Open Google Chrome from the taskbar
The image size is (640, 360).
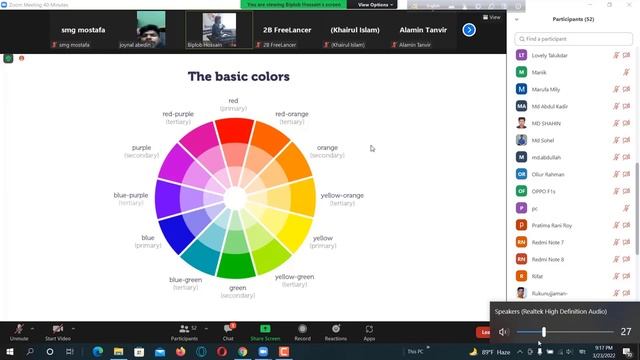pyautogui.click(x=242, y=351)
